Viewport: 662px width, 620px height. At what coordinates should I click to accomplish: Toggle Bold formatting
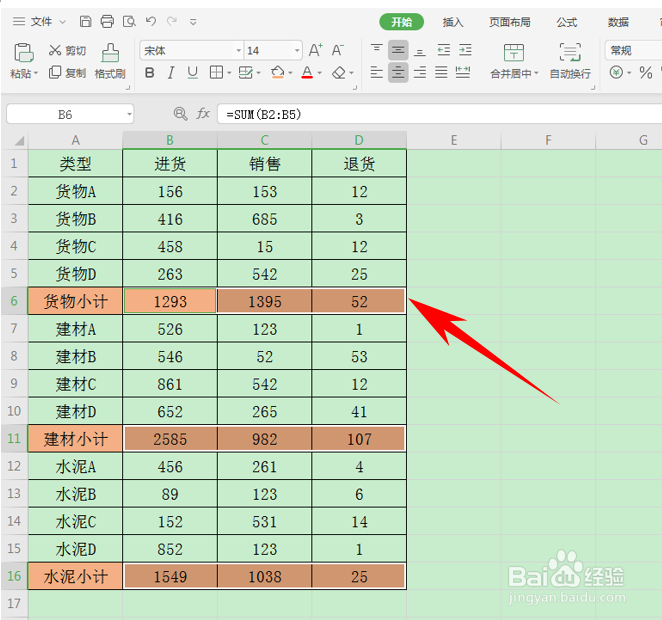149,73
